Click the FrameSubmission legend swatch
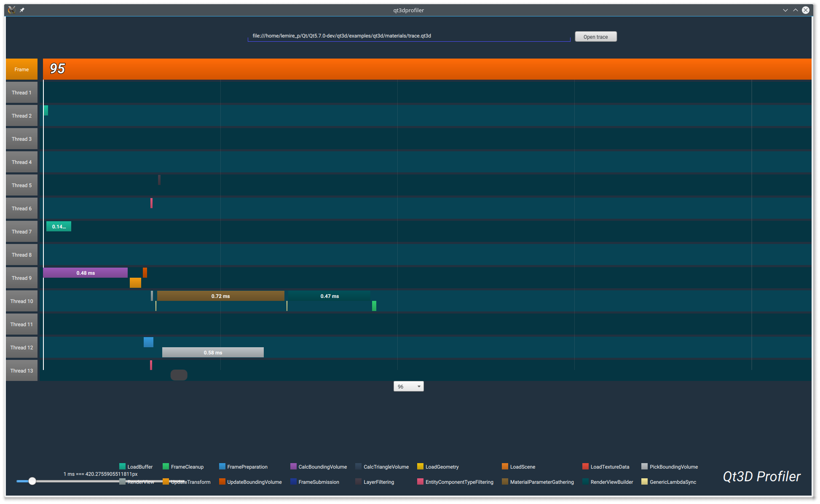 [293, 481]
